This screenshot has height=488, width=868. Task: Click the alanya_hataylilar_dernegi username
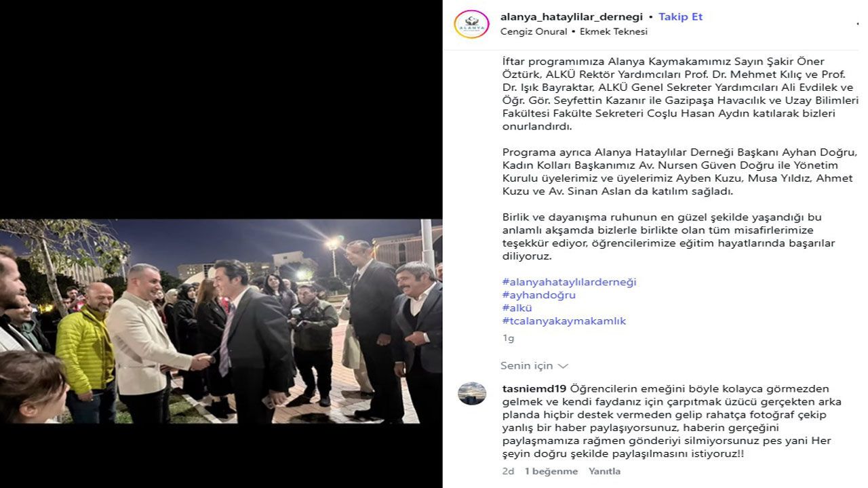[x=572, y=17]
